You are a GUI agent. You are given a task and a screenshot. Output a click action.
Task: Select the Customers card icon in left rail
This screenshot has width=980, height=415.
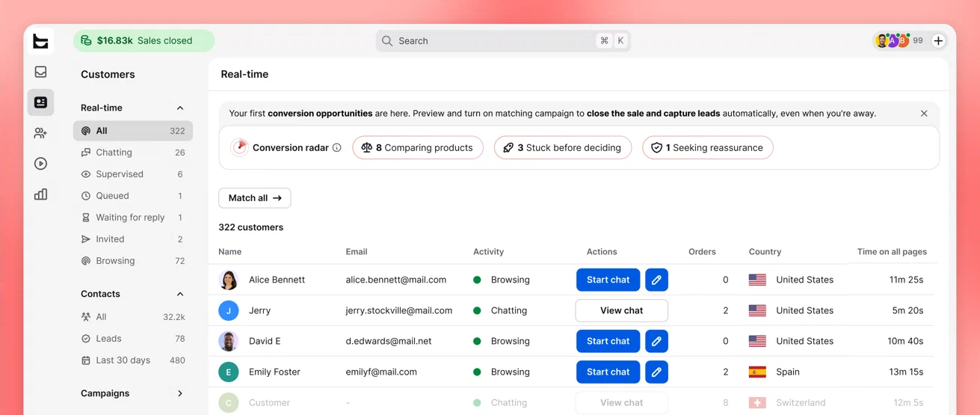coord(40,102)
